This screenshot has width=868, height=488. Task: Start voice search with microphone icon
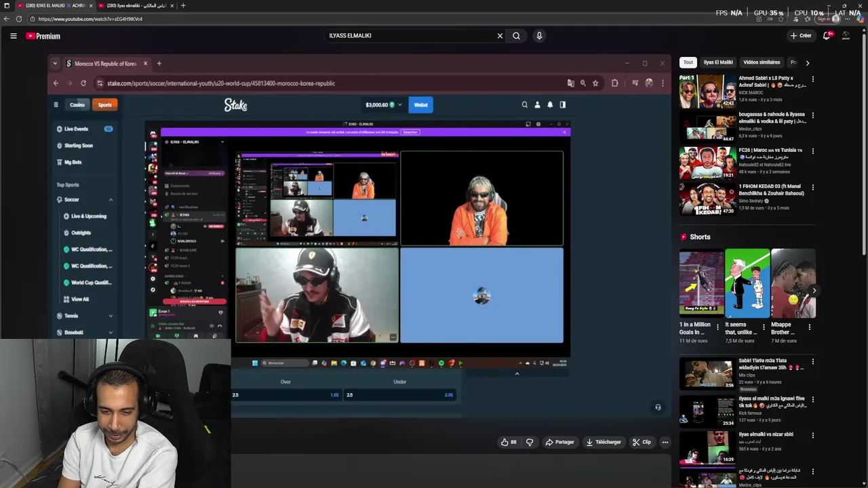539,36
